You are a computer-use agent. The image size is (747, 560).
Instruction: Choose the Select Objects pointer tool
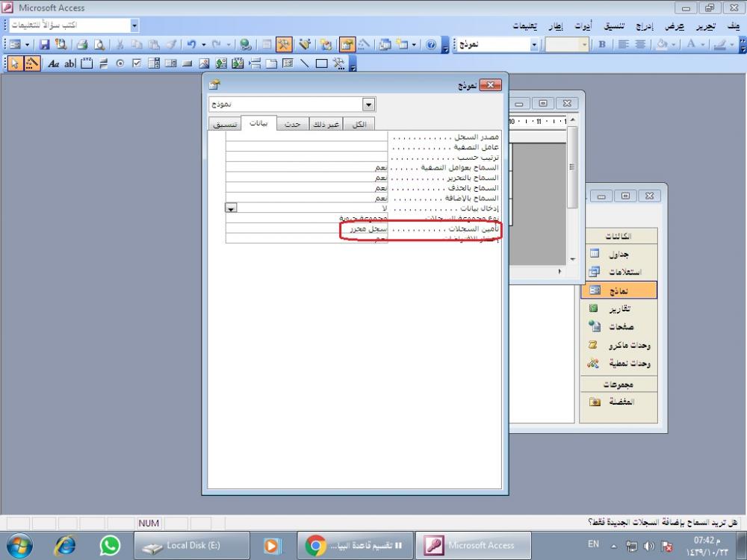[x=15, y=63]
